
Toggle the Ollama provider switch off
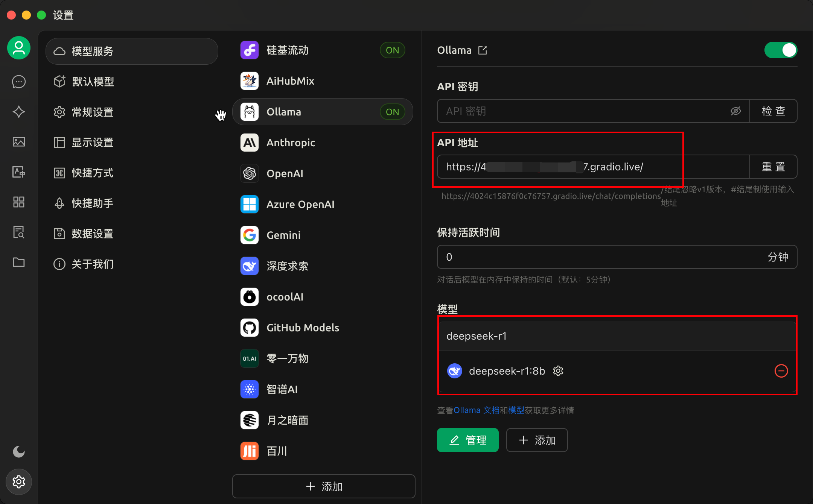[780, 50]
